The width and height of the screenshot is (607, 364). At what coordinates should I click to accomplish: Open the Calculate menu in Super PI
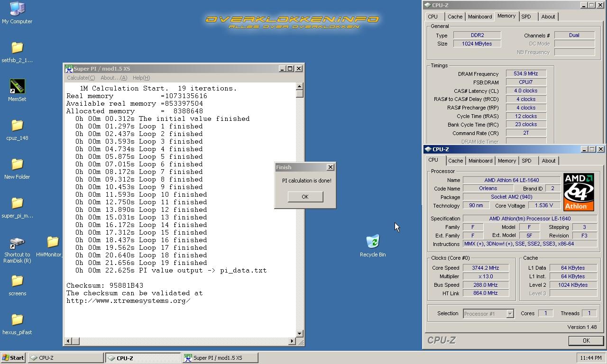tap(81, 78)
